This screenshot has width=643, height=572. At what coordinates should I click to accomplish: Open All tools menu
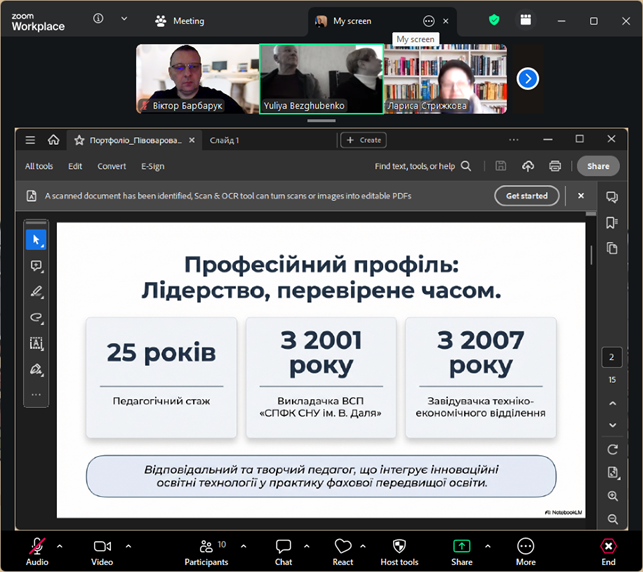point(39,166)
